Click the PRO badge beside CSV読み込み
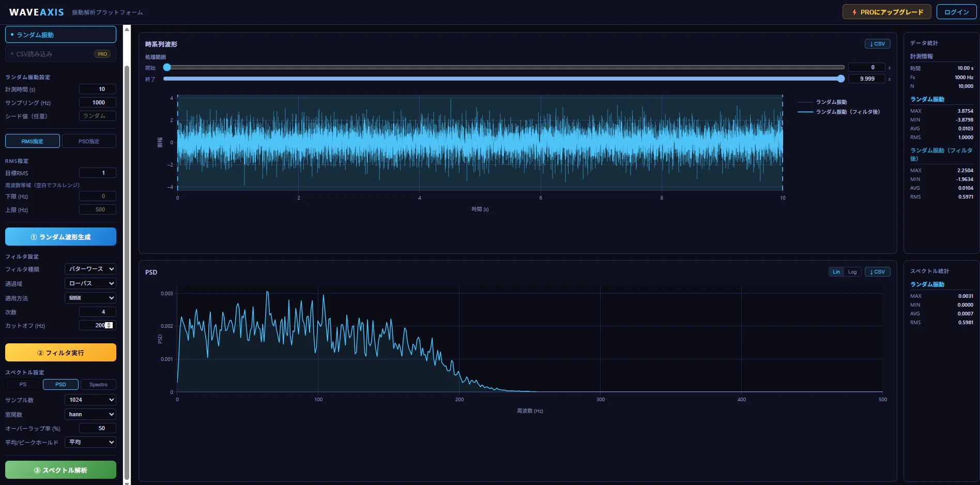Image resolution: width=980 pixels, height=485 pixels. tap(102, 54)
